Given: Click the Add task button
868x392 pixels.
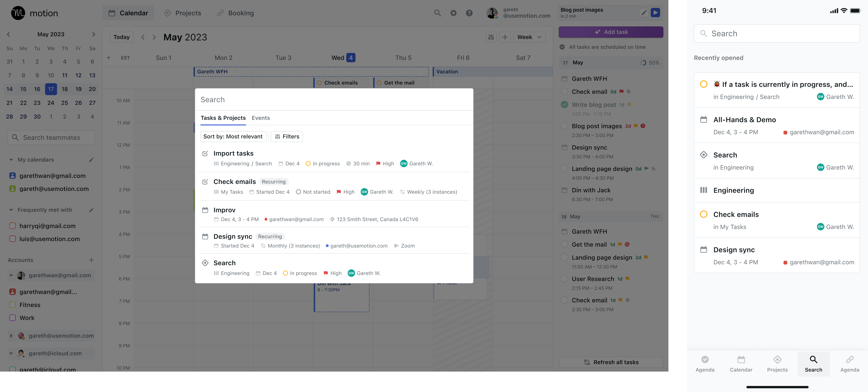Looking at the screenshot, I should [611, 32].
